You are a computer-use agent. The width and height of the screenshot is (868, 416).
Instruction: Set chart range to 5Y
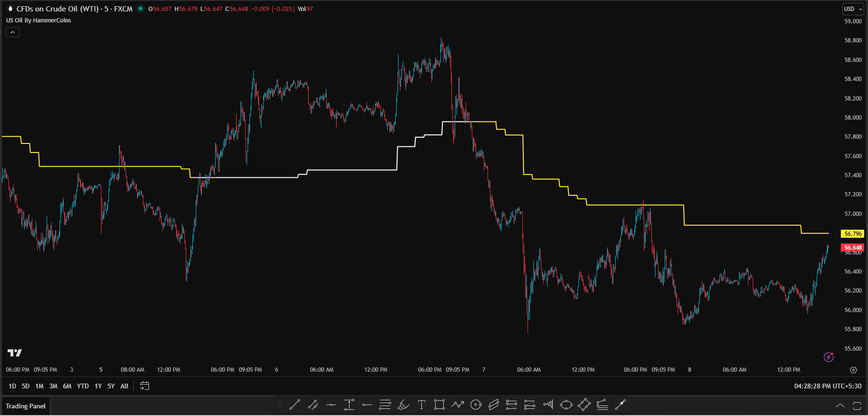click(x=111, y=386)
